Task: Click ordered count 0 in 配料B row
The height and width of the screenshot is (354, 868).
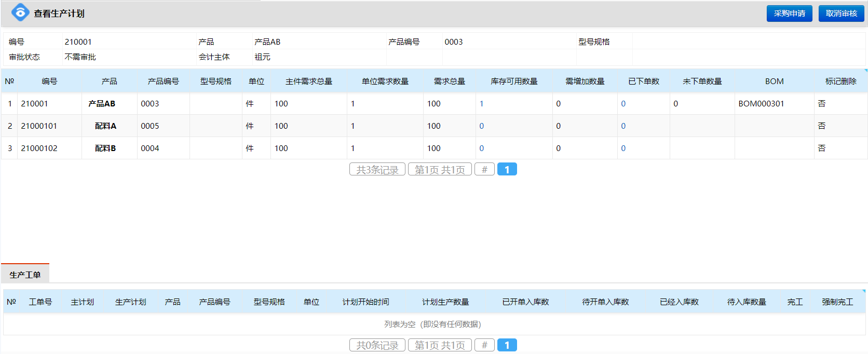Action: (x=623, y=148)
